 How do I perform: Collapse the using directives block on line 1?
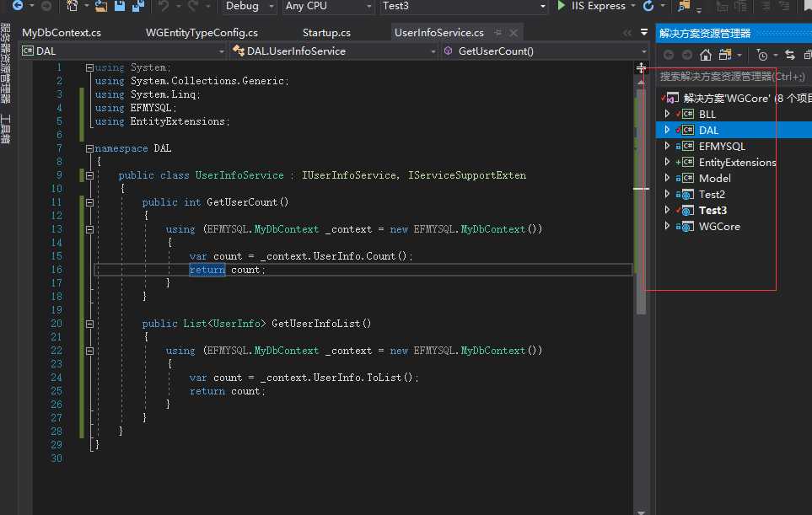click(89, 67)
